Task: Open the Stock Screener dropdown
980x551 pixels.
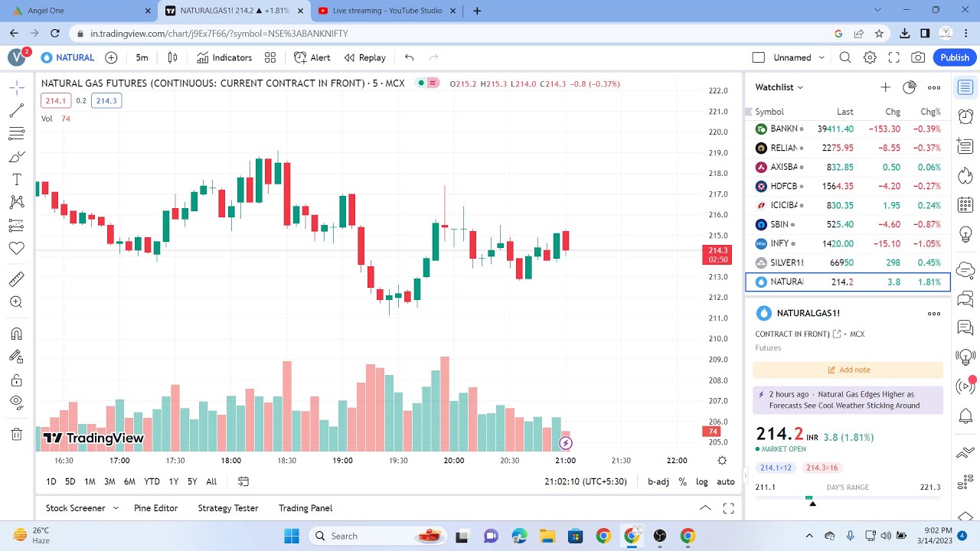Action: (82, 508)
